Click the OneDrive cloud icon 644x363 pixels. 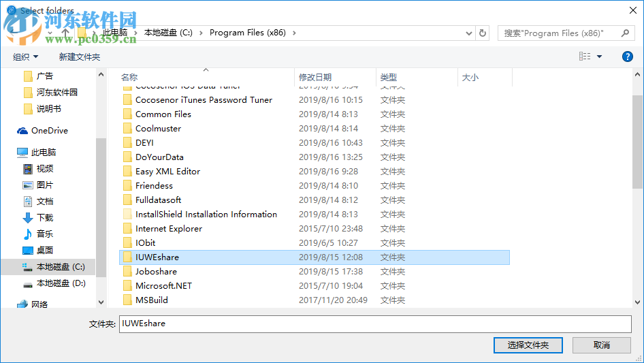(x=22, y=131)
